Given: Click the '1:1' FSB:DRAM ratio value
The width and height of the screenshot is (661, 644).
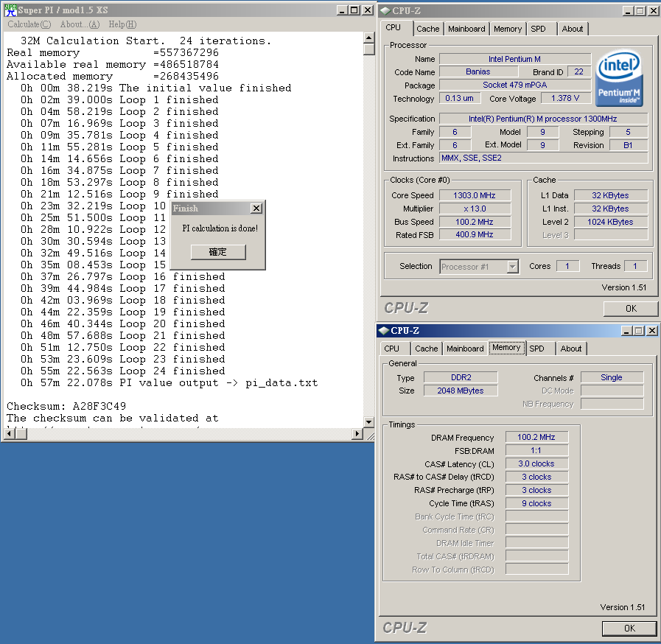Looking at the screenshot, I should (x=536, y=450).
